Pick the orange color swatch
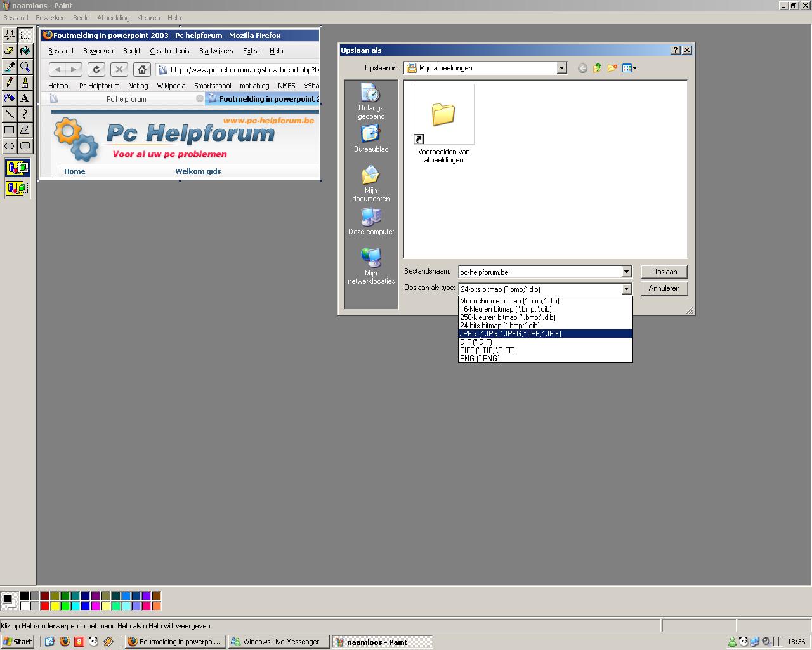812x650 pixels. coord(156,606)
